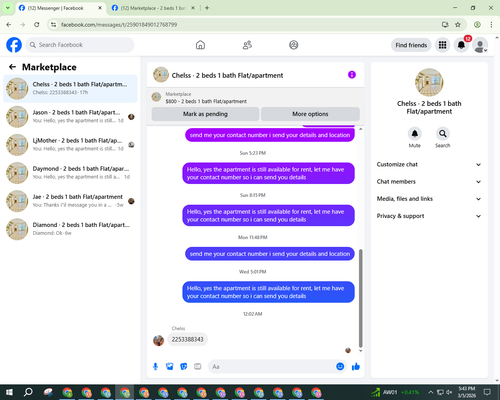The height and width of the screenshot is (400, 500).
Task: Click Chelss's avatar beside the 2253388343 message
Action: 158,340
